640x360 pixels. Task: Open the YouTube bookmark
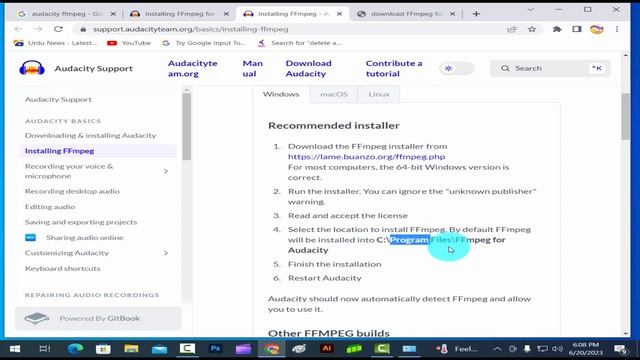click(x=129, y=43)
